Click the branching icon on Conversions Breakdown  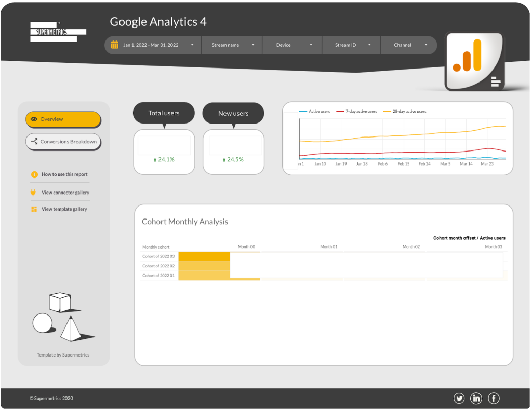coord(34,141)
